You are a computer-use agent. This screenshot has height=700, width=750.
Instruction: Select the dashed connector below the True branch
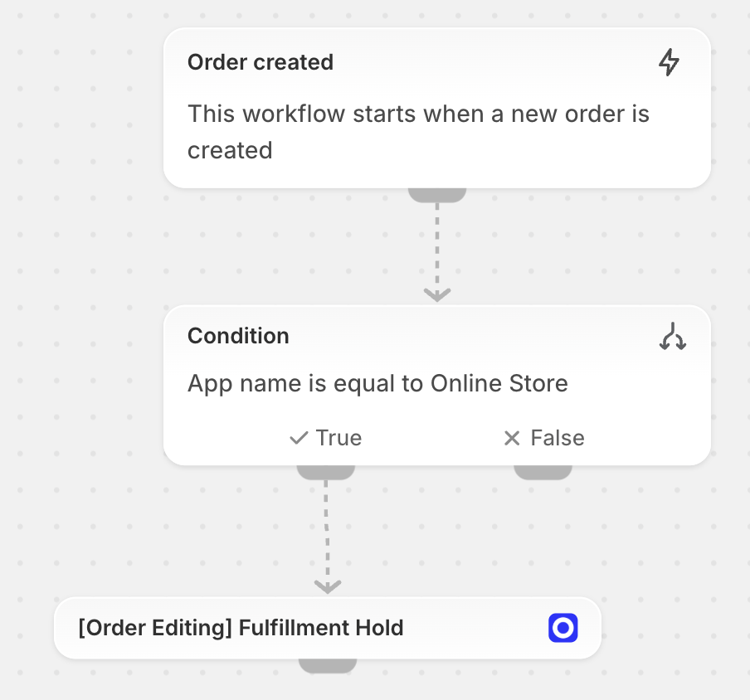[326, 531]
